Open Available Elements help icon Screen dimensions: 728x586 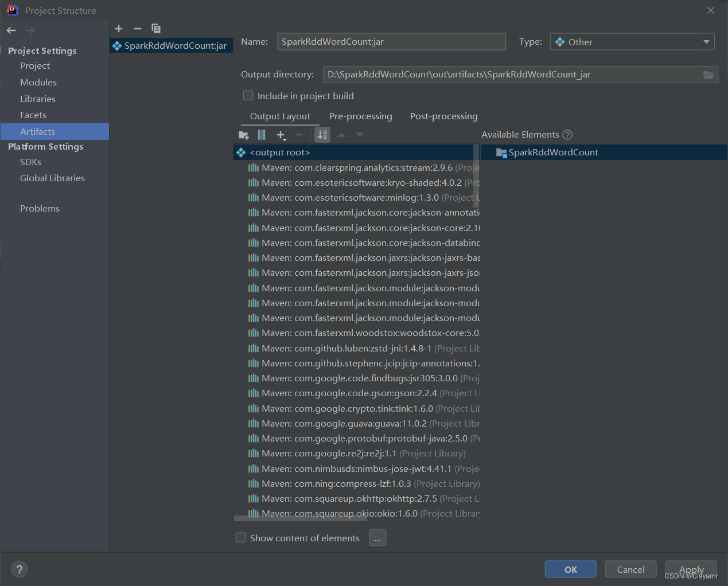[x=567, y=135]
